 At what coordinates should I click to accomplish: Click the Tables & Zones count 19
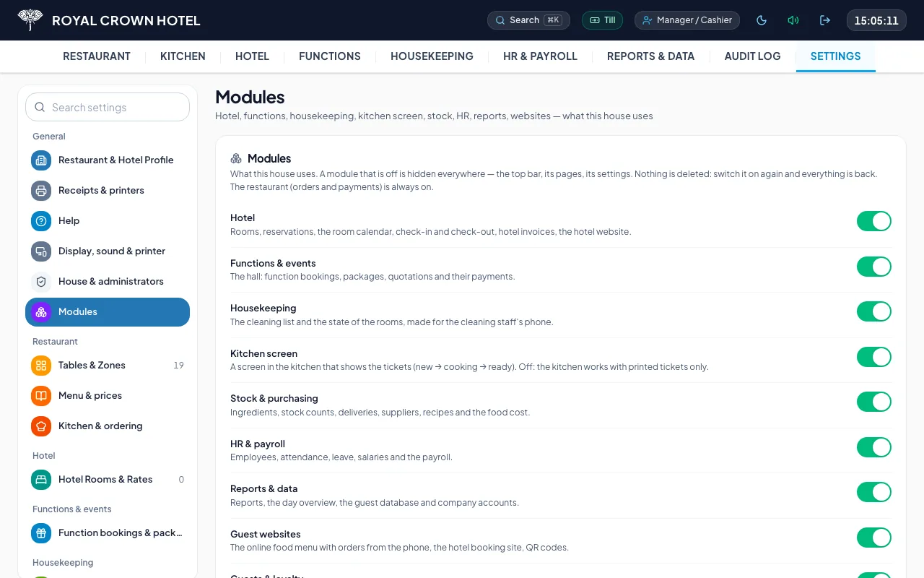pyautogui.click(x=178, y=366)
